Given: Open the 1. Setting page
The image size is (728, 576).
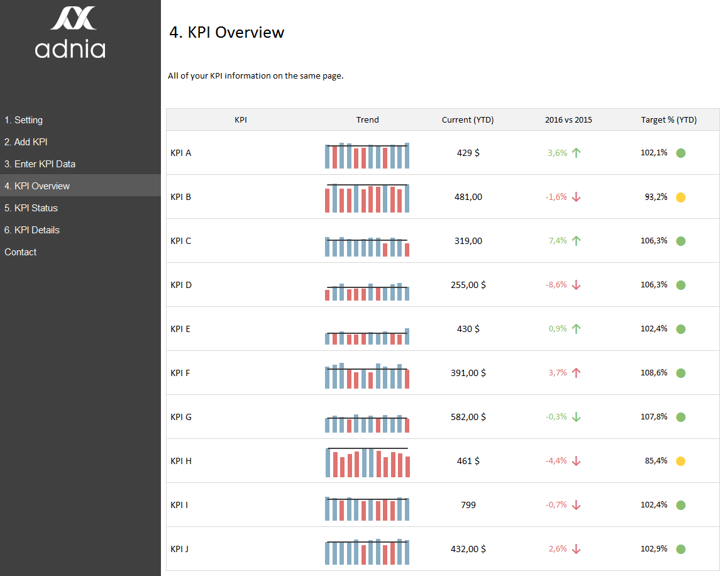Looking at the screenshot, I should [x=24, y=120].
